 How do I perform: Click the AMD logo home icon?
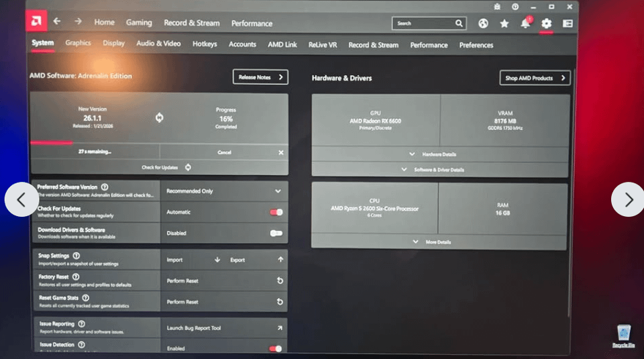click(36, 21)
